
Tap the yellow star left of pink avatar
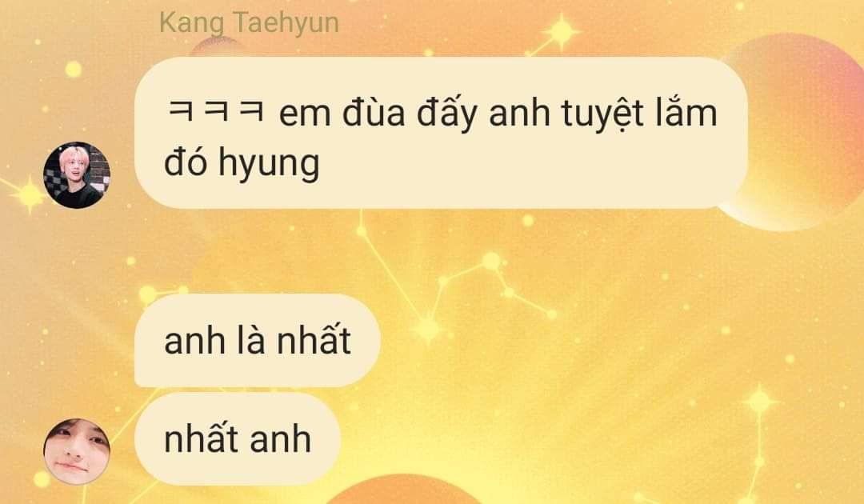[x=27, y=195]
